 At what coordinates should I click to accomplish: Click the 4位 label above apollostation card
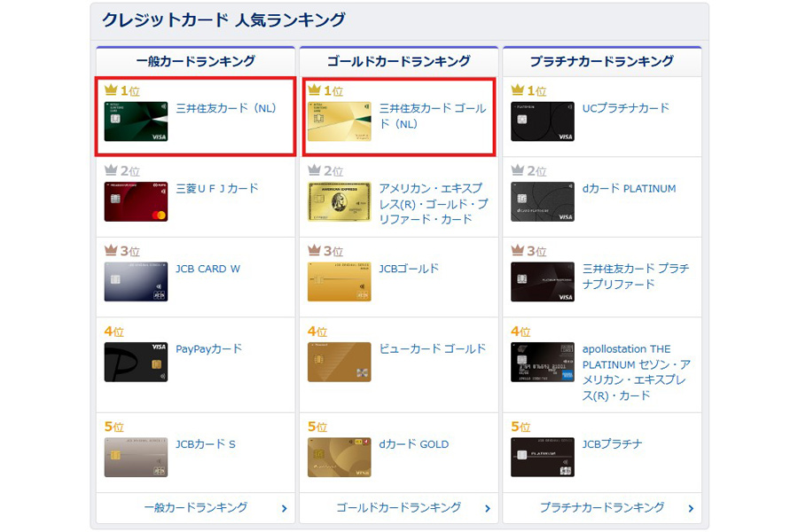pos(520,332)
